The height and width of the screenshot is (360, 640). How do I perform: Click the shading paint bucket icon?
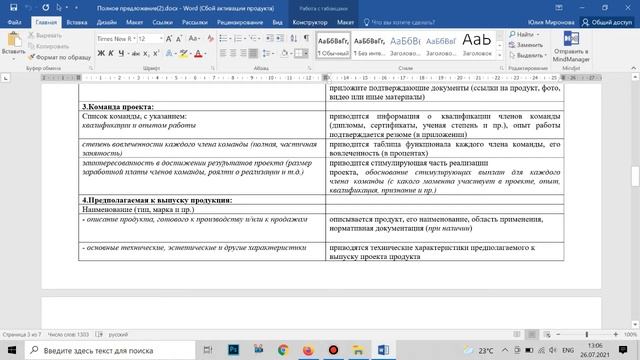click(x=284, y=53)
